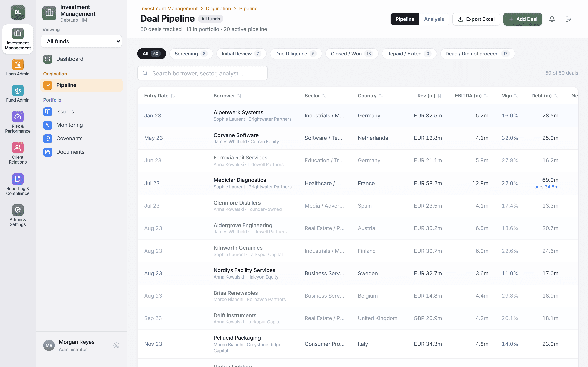This screenshot has height=367, width=588.
Task: Open the Risk & Performance gauge icon
Action: tap(18, 117)
